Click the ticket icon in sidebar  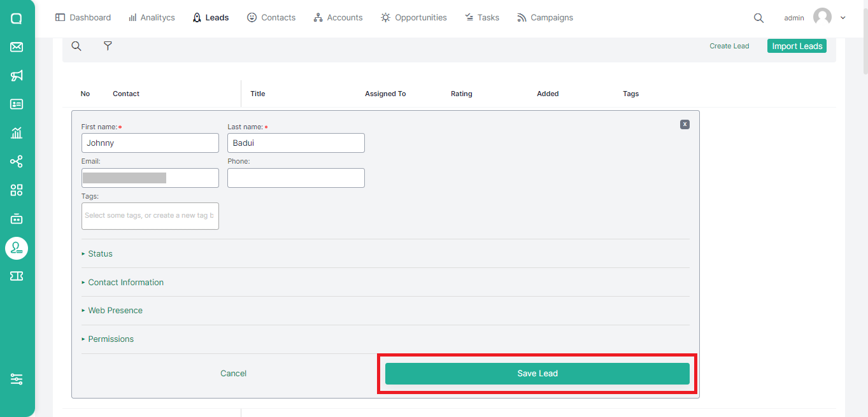[x=17, y=276]
